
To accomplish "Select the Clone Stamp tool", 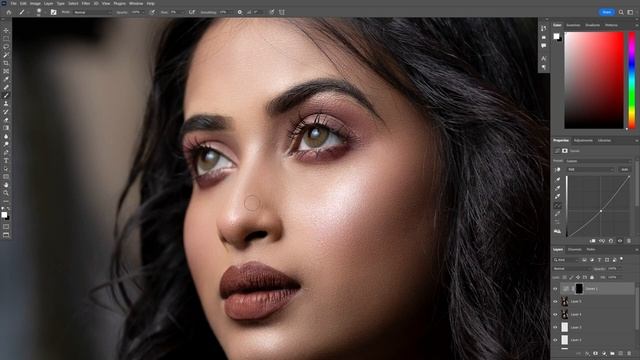I will coord(6,104).
